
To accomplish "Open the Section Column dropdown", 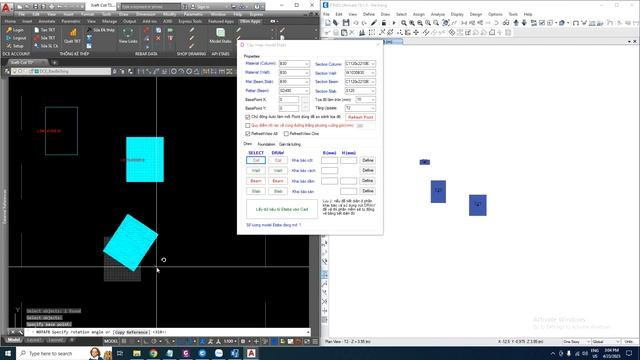I will (360, 64).
